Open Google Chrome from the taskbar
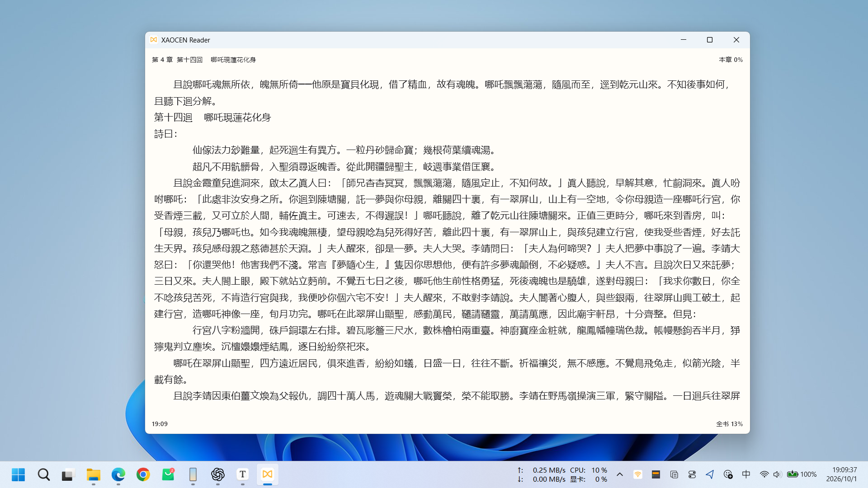 click(x=143, y=474)
